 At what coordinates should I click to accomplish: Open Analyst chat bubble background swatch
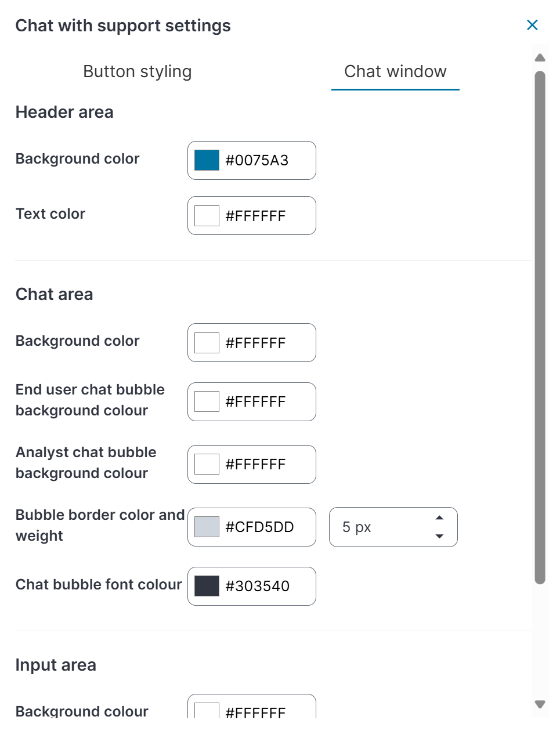pyautogui.click(x=207, y=464)
